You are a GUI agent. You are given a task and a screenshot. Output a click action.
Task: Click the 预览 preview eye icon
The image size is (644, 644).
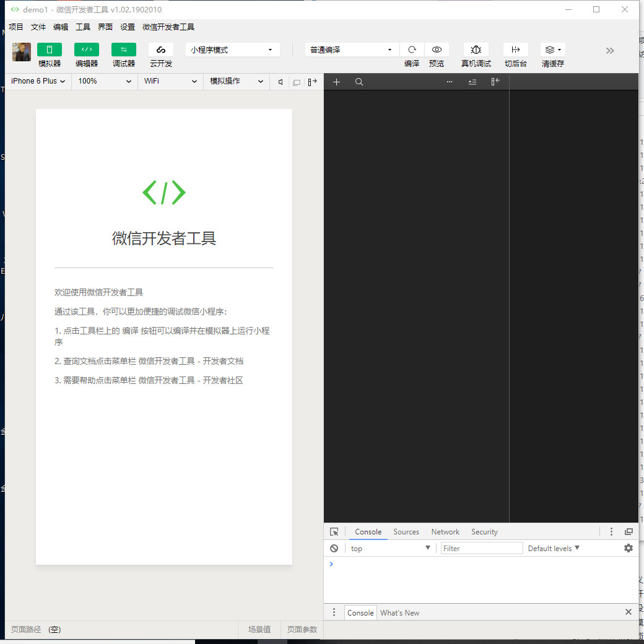[x=437, y=50]
